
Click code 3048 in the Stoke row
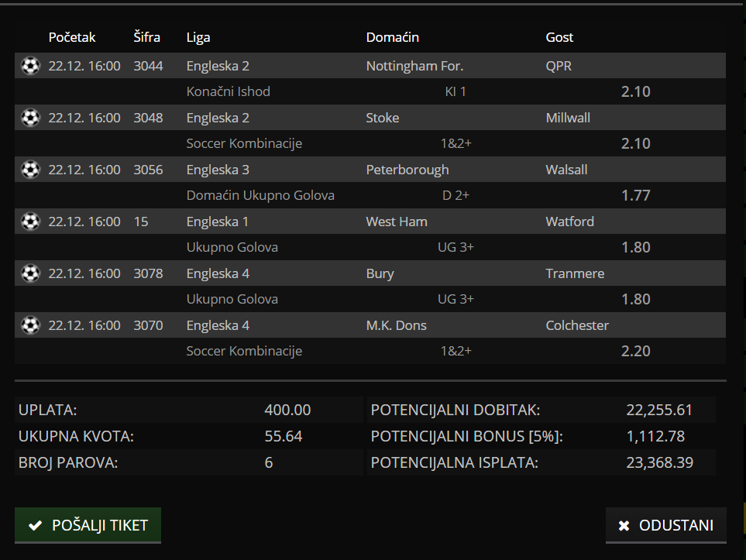click(x=148, y=118)
